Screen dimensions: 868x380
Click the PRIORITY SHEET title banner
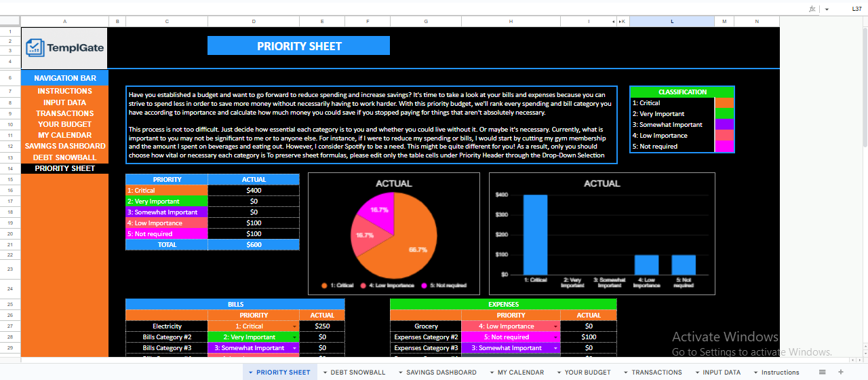[298, 46]
